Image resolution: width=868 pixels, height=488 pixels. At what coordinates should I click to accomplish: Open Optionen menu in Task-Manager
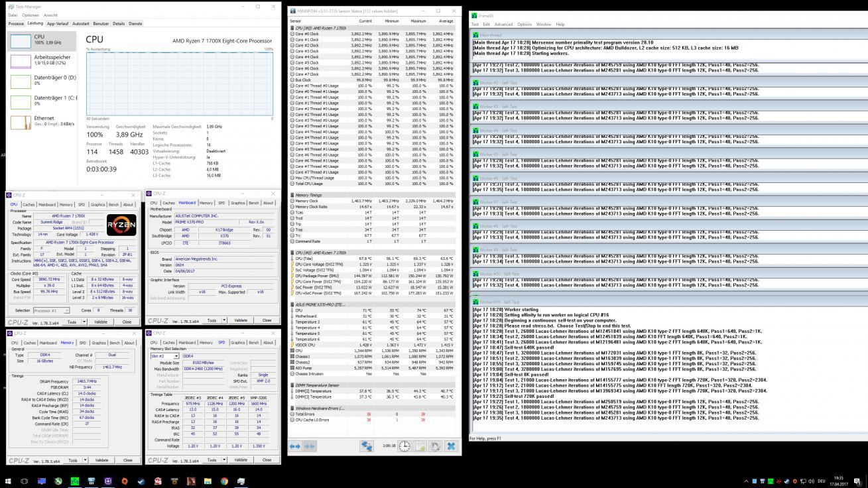click(31, 15)
